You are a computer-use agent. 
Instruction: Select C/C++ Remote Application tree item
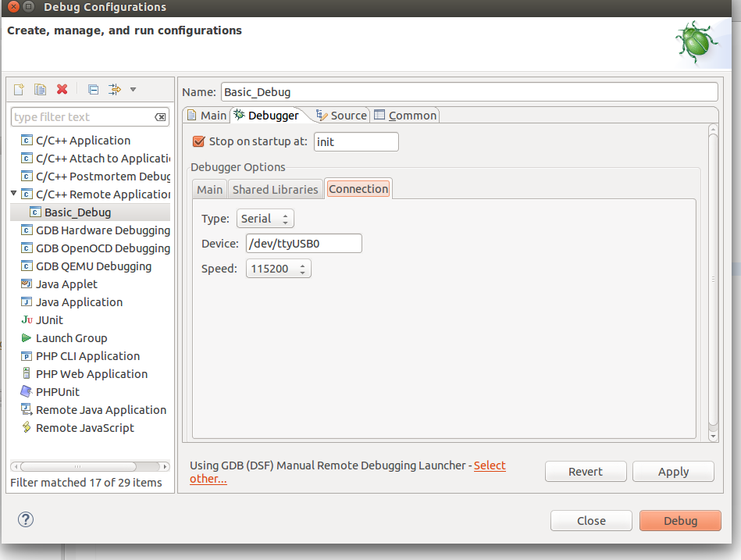[x=103, y=194]
